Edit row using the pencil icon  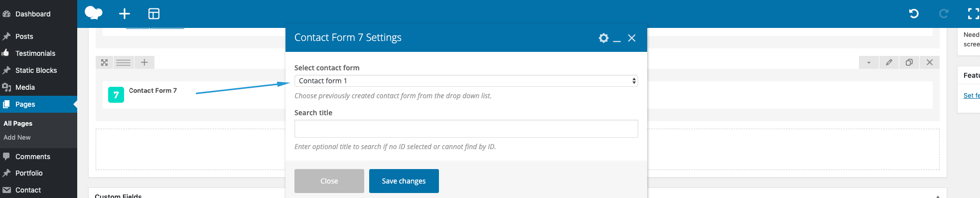pyautogui.click(x=889, y=62)
